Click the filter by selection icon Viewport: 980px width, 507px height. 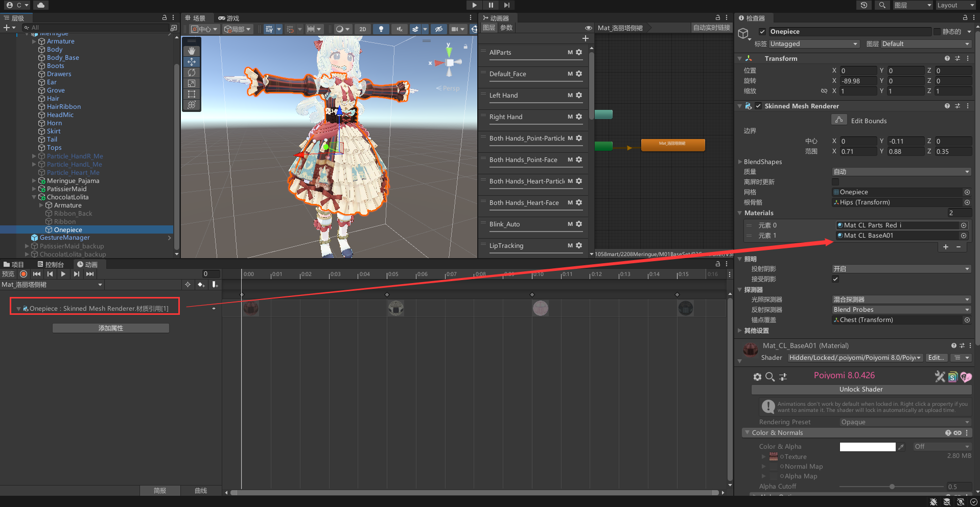coord(188,285)
